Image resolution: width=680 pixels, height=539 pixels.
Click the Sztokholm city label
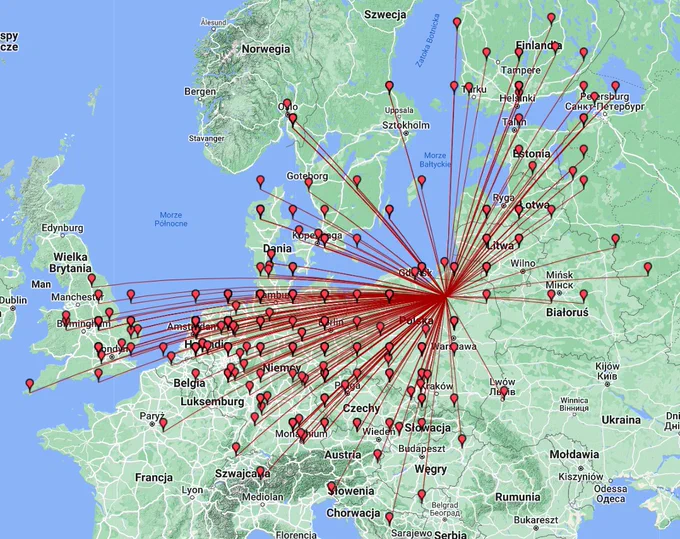(405, 125)
